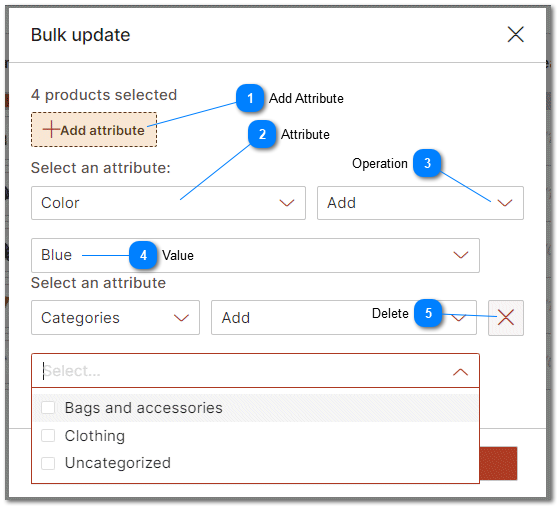Image resolution: width=560 pixels, height=509 pixels.
Task: Open the Add operation dropdown beside Color
Action: [420, 203]
